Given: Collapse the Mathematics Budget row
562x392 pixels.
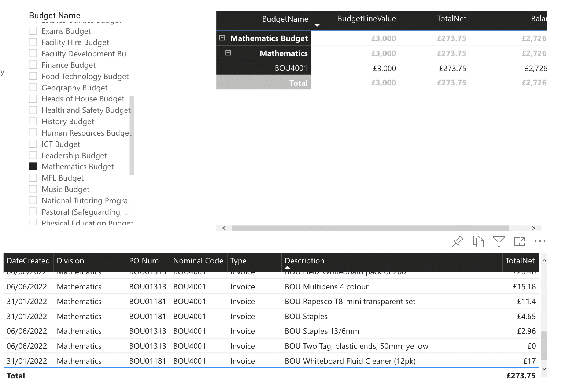Looking at the screenshot, I should pyautogui.click(x=222, y=38).
